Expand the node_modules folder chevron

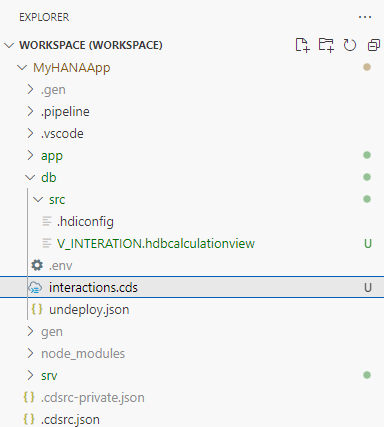click(30, 353)
